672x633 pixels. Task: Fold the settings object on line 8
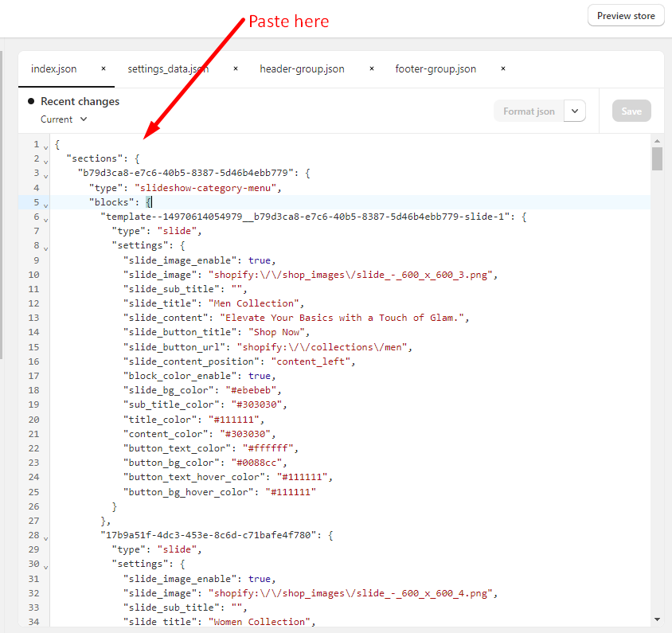[x=46, y=248]
